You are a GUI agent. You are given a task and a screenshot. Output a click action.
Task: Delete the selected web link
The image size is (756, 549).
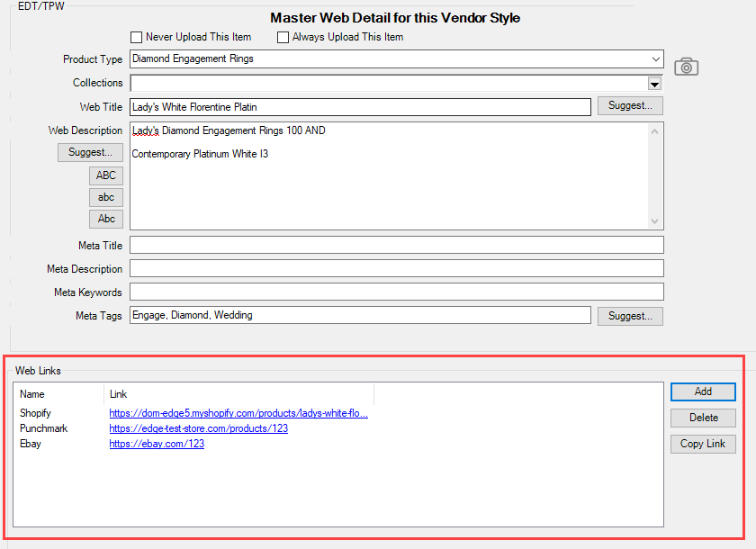coord(703,418)
